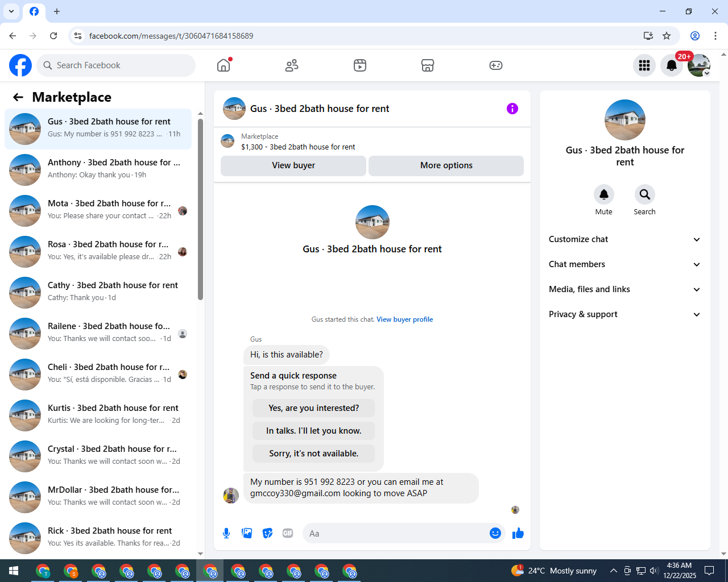Open Rosa's conversation in list
Viewport: 728px width, 582px height.
click(98, 252)
